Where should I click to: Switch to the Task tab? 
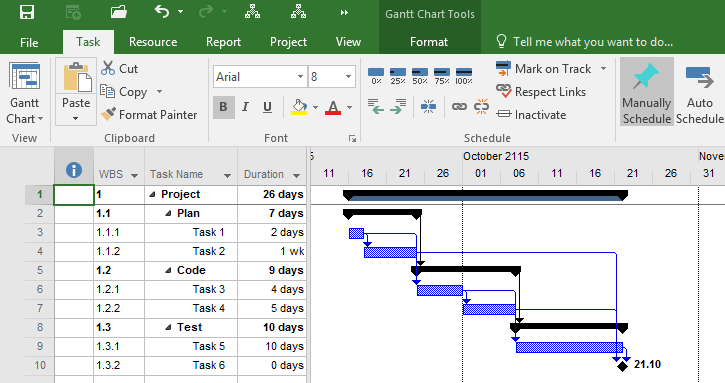88,42
